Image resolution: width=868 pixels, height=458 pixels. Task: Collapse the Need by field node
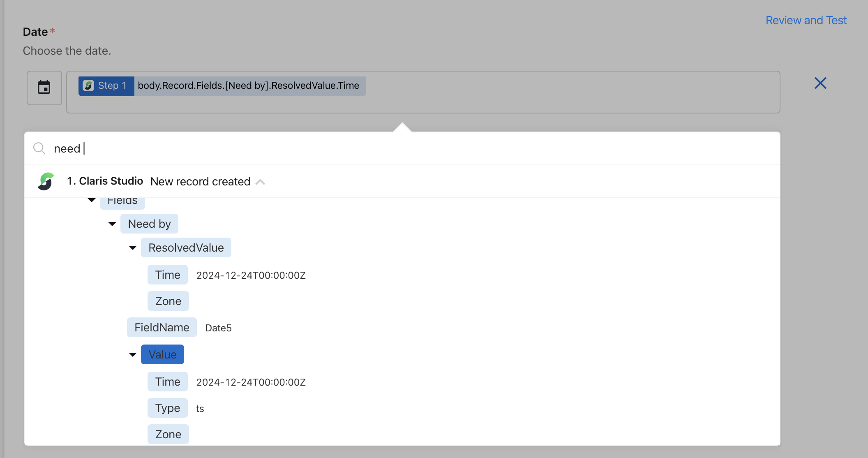coord(112,224)
